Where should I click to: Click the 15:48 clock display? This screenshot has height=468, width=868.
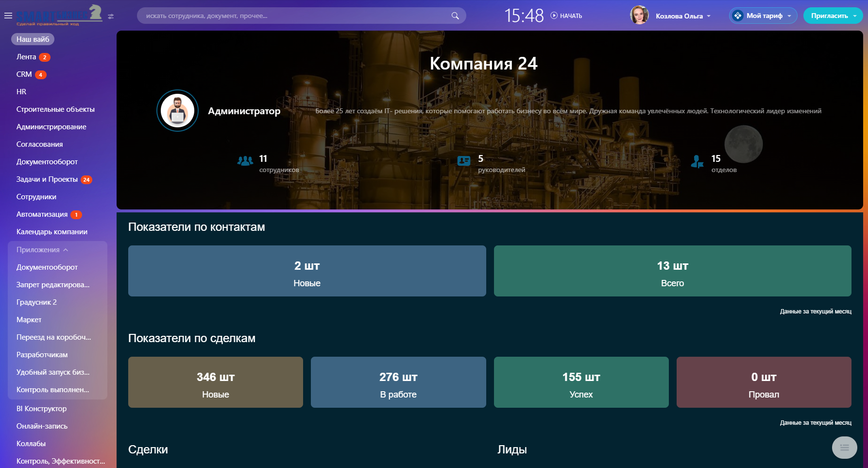(524, 16)
